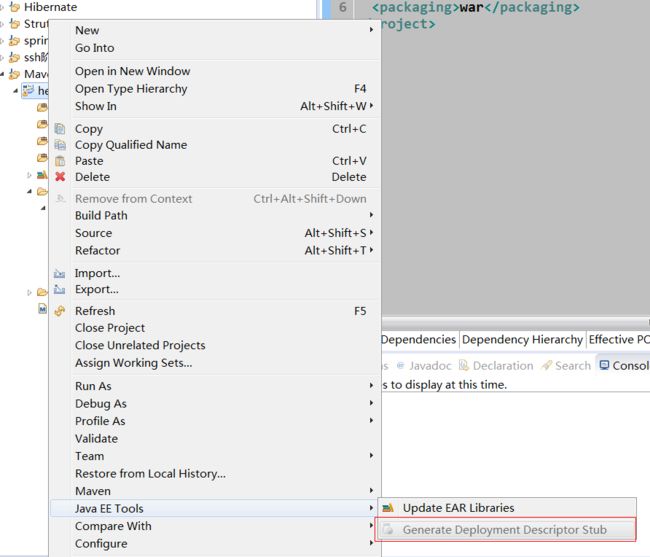Open the Declaration view tab
This screenshot has height=557, width=650.
[497, 366]
